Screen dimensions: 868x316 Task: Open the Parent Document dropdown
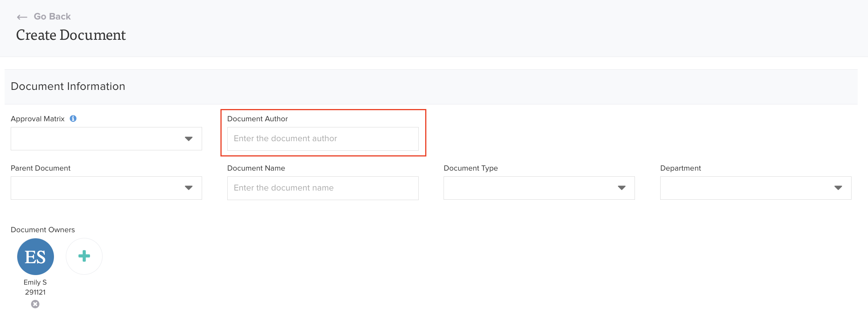pyautogui.click(x=106, y=188)
